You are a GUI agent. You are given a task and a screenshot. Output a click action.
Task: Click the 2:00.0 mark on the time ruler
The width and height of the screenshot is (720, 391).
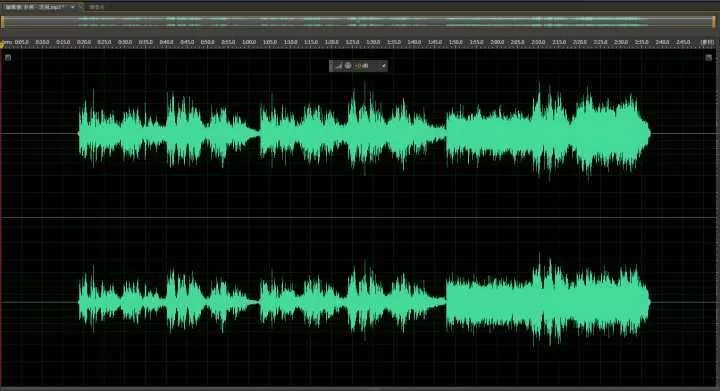497,42
